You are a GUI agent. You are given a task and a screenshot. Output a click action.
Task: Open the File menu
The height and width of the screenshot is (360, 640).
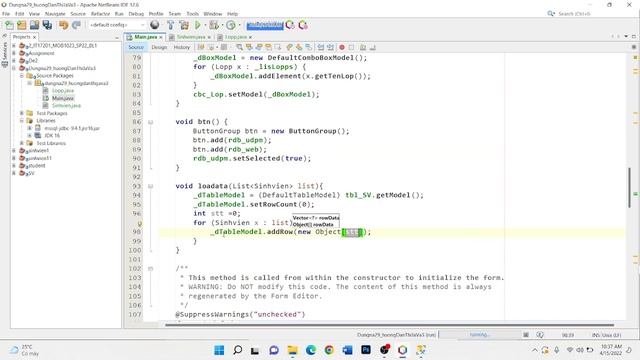coord(6,13)
